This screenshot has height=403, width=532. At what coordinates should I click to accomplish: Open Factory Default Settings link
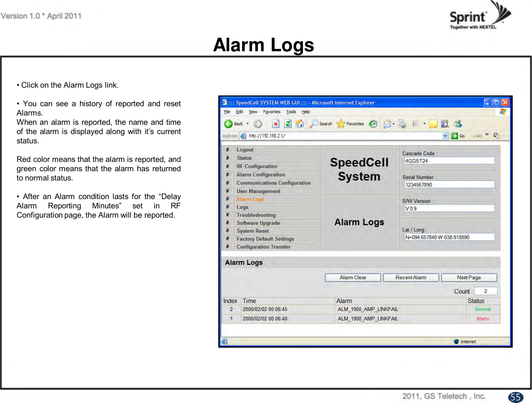click(265, 239)
